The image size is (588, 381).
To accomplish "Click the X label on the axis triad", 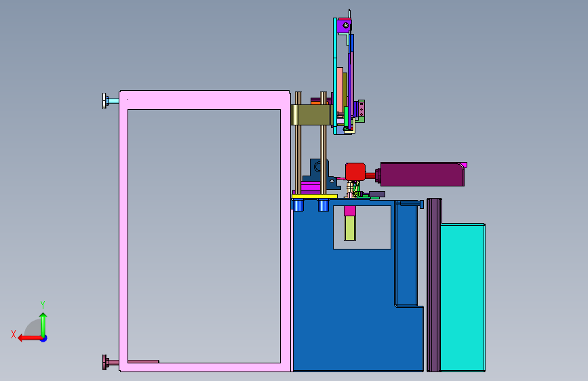I will 14,334.
